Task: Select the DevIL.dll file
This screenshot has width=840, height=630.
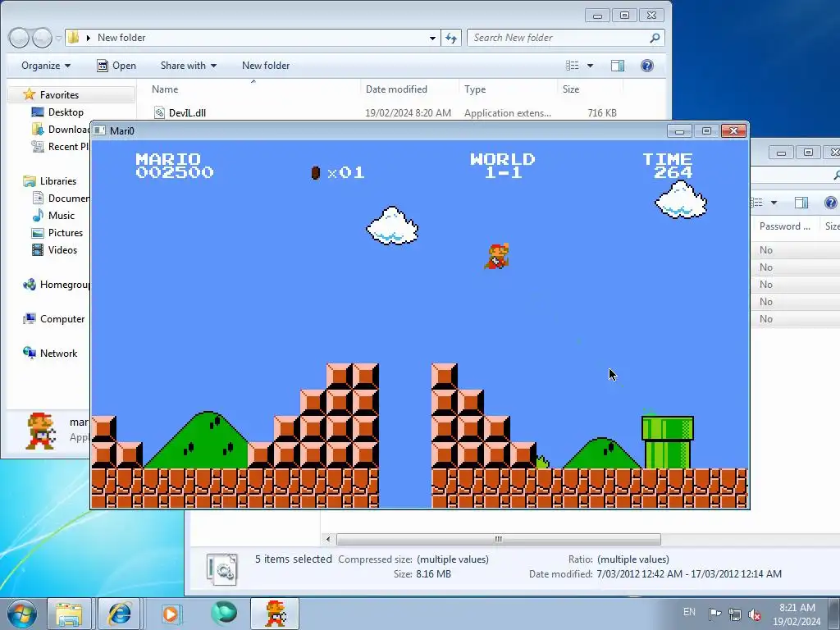Action: (187, 113)
